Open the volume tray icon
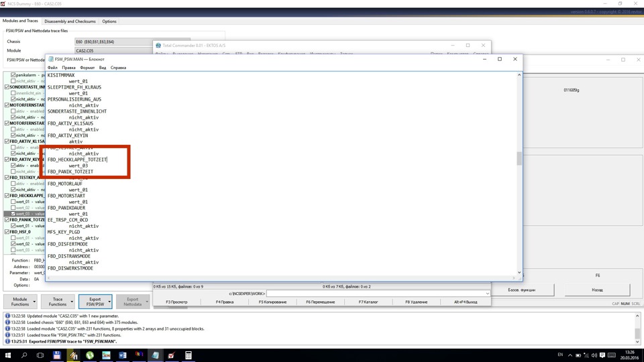 point(594,355)
